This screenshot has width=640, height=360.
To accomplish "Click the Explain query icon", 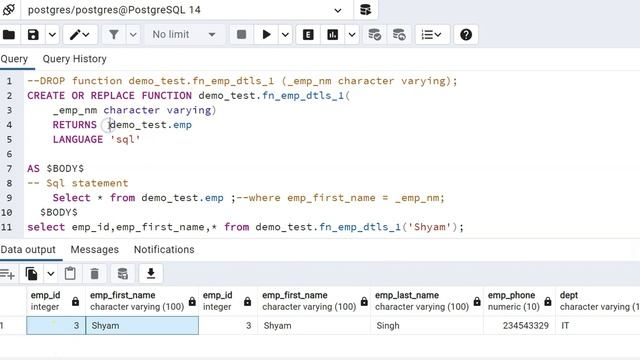I will (308, 35).
